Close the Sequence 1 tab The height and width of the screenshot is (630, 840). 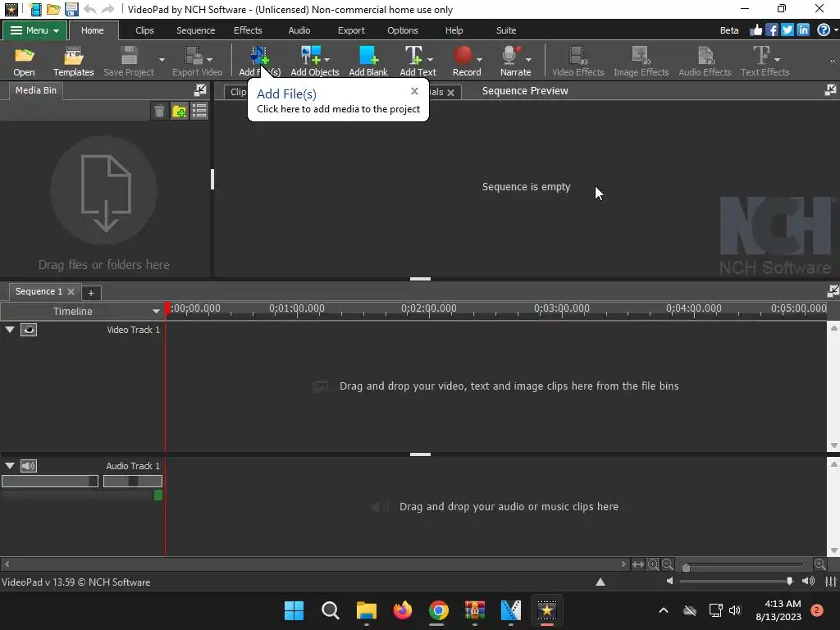click(x=71, y=291)
